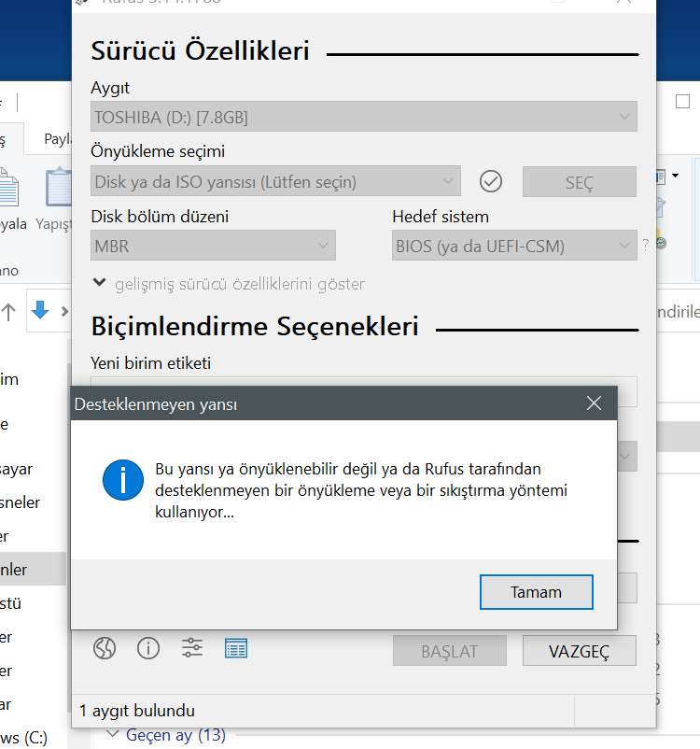Open the Aygıt TOSHIBA device dropdown
Viewport: 700px width, 749px height.
point(364,117)
